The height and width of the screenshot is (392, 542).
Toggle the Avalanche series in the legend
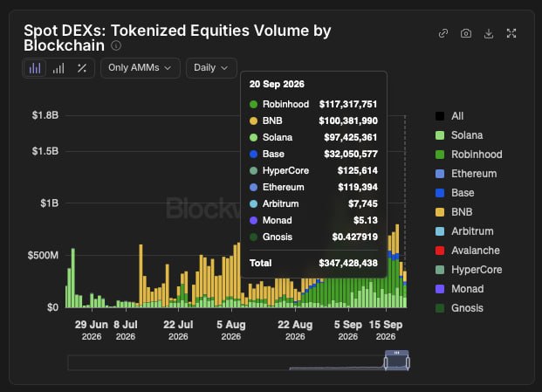click(x=467, y=251)
